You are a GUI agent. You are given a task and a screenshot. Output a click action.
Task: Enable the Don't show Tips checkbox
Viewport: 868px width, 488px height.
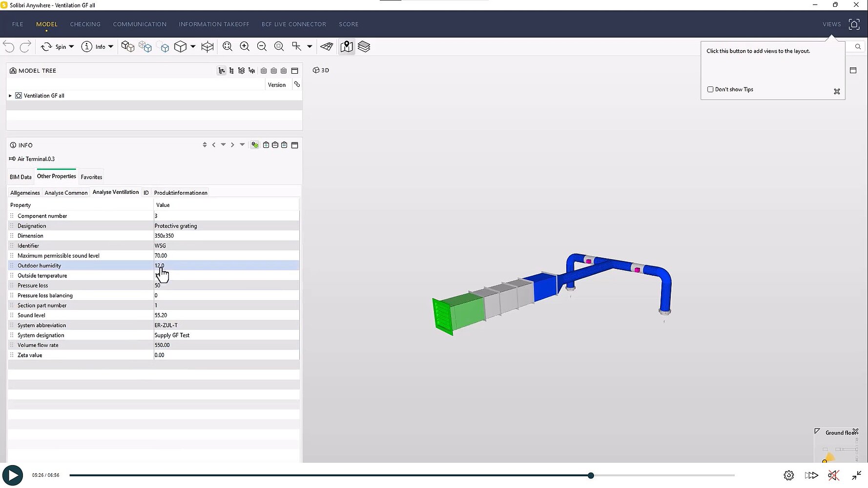(710, 89)
